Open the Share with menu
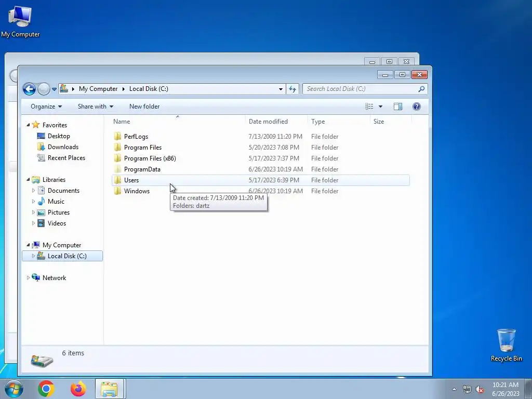This screenshot has width=532, height=399. pyautogui.click(x=96, y=107)
